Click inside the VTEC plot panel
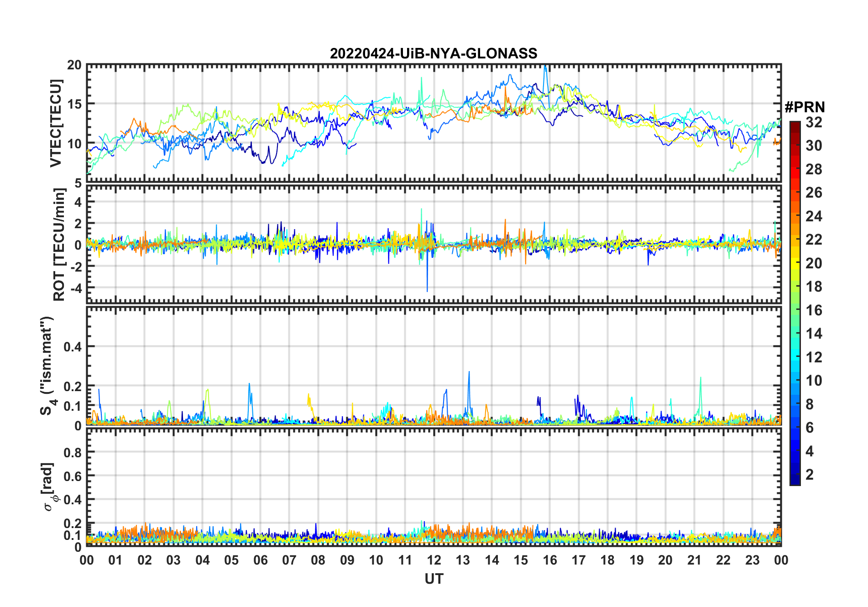The height and width of the screenshot is (607, 868). pyautogui.click(x=434, y=123)
